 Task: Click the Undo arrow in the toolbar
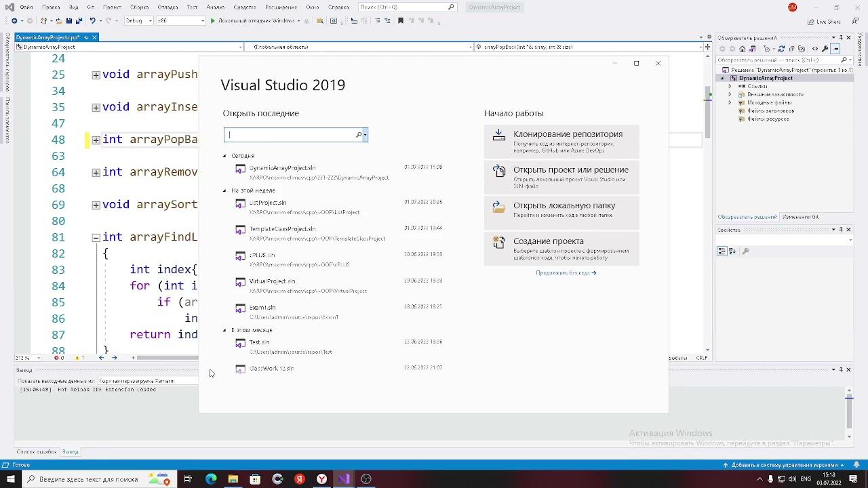coord(93,21)
